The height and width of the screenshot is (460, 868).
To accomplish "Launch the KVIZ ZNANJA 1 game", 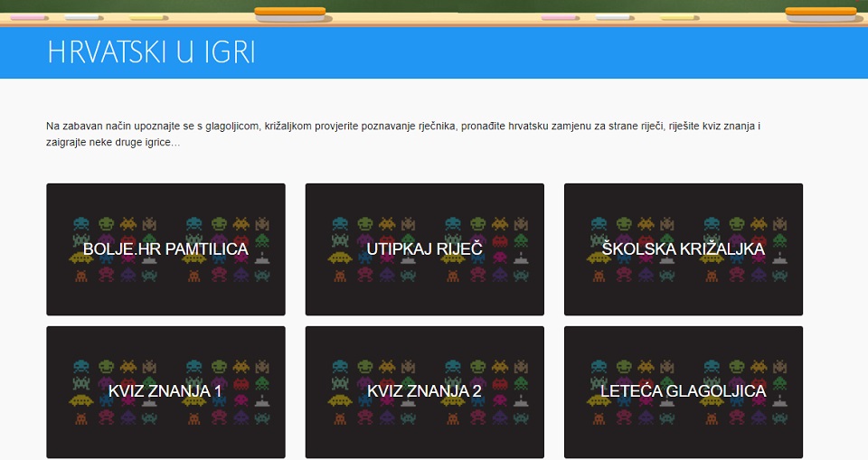I will 165,392.
